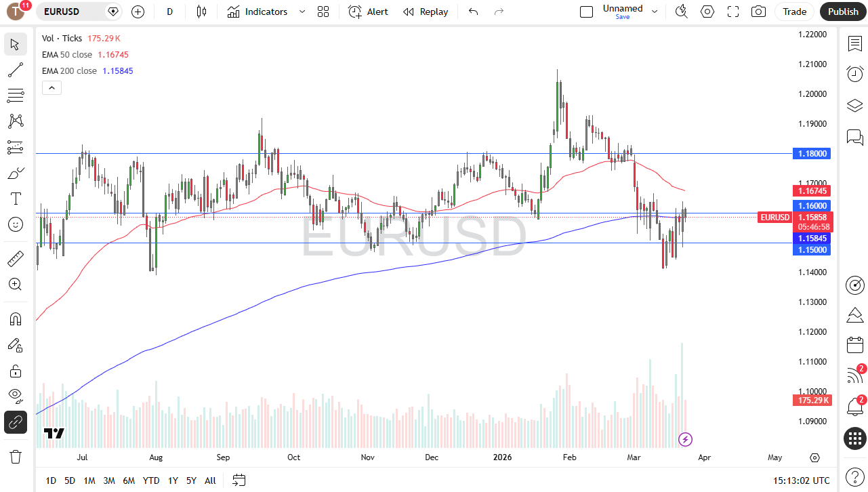Screen dimensions: 868x492
Task: Select the zoom-in tool
Action: (15, 285)
